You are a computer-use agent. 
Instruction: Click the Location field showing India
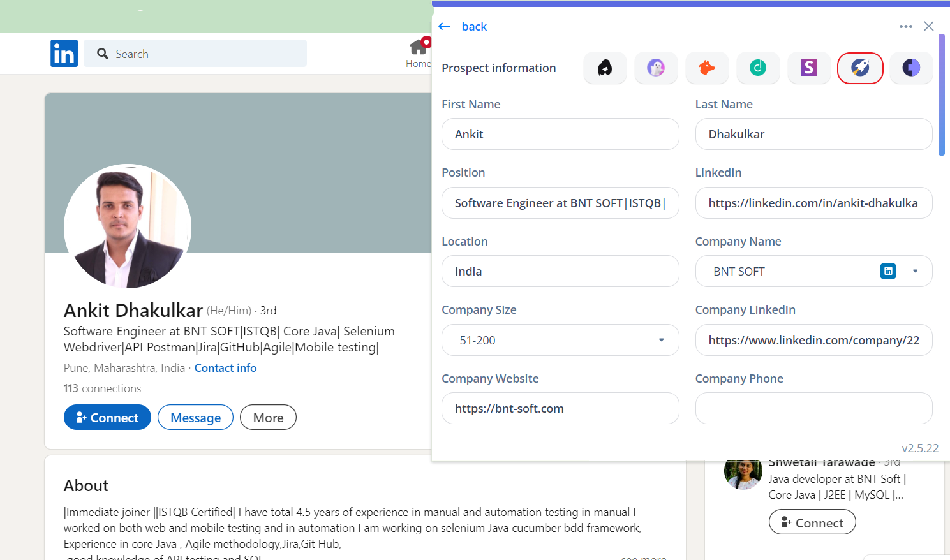point(560,271)
